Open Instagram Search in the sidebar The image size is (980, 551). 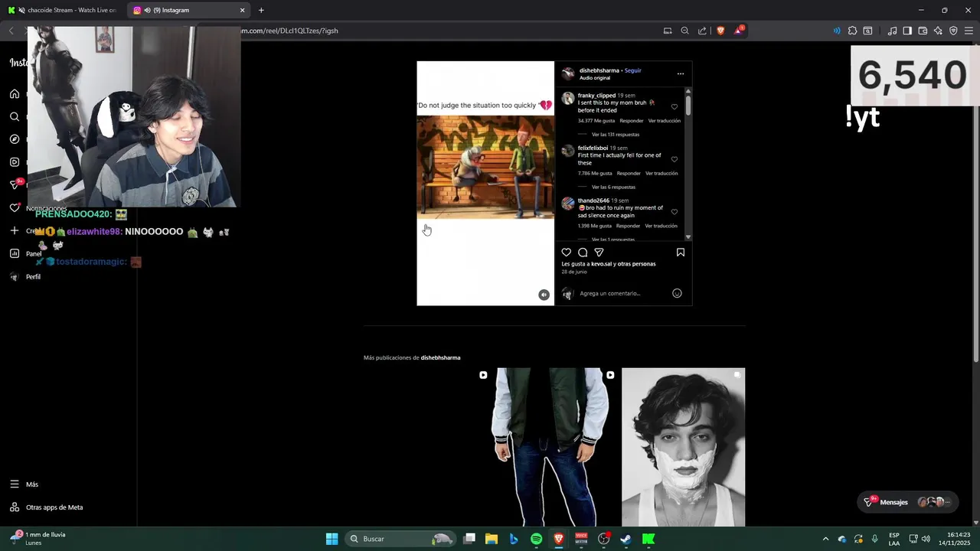click(15, 116)
